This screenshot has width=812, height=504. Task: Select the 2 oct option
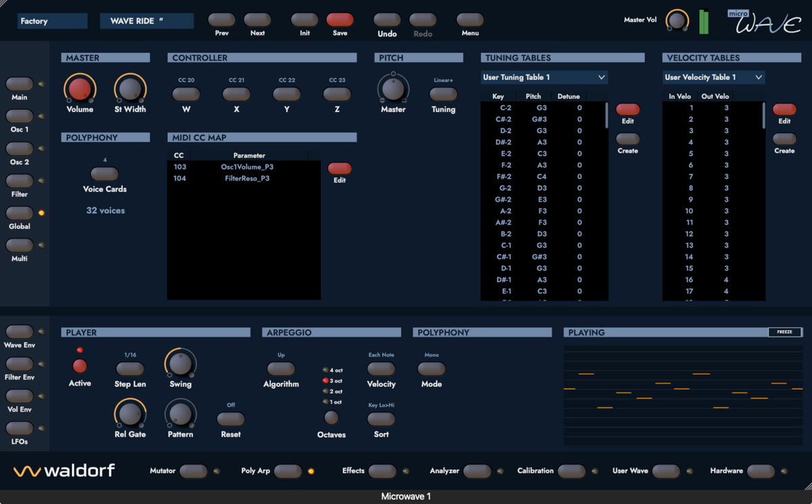click(332, 391)
